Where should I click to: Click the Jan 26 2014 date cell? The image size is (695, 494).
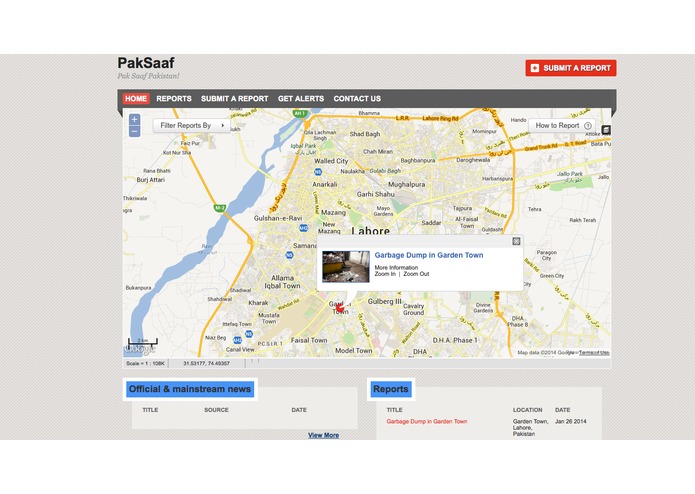click(570, 421)
